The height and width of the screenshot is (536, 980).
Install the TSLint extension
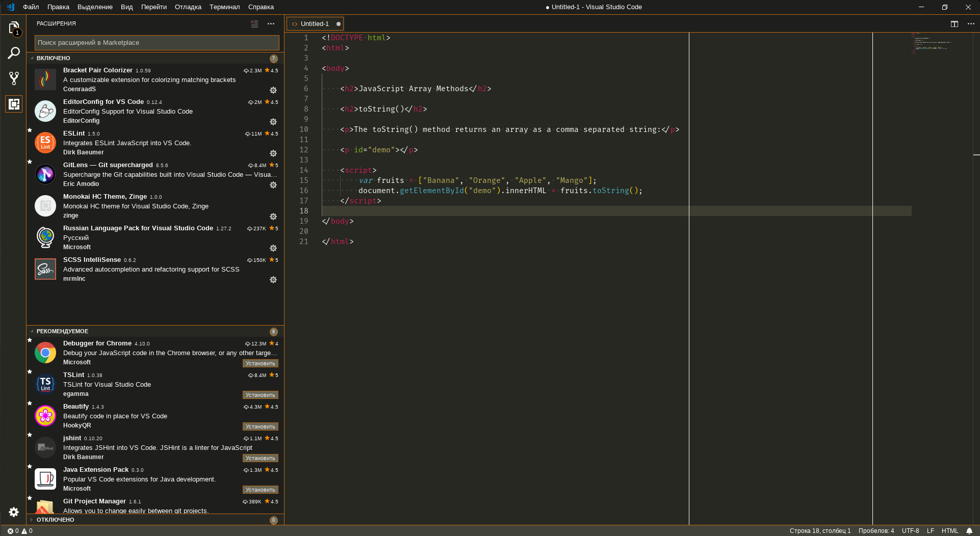(x=260, y=395)
